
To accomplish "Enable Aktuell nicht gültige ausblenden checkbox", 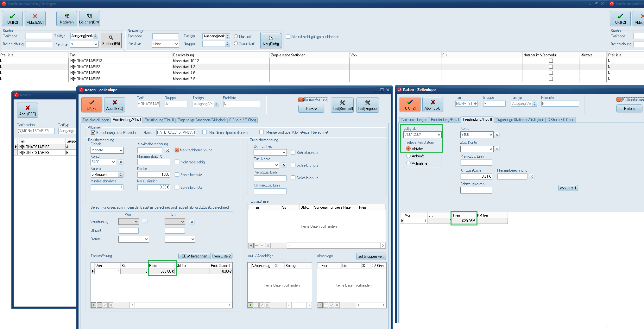I will pos(288,37).
